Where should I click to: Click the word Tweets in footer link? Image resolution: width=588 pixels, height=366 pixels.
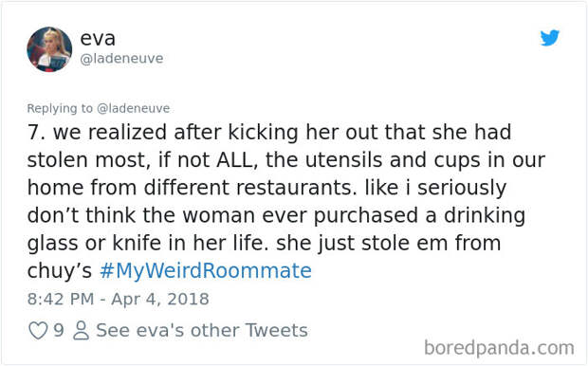point(276,330)
